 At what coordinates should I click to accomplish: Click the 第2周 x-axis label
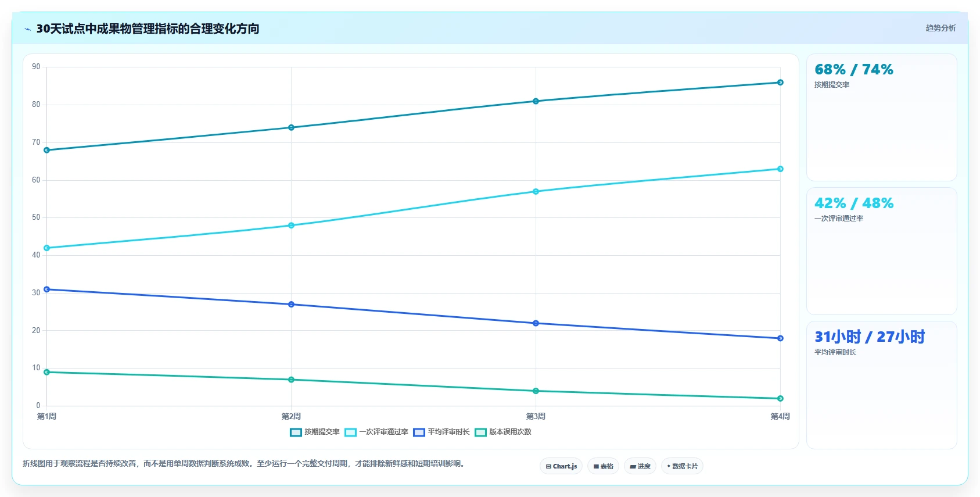pyautogui.click(x=292, y=416)
